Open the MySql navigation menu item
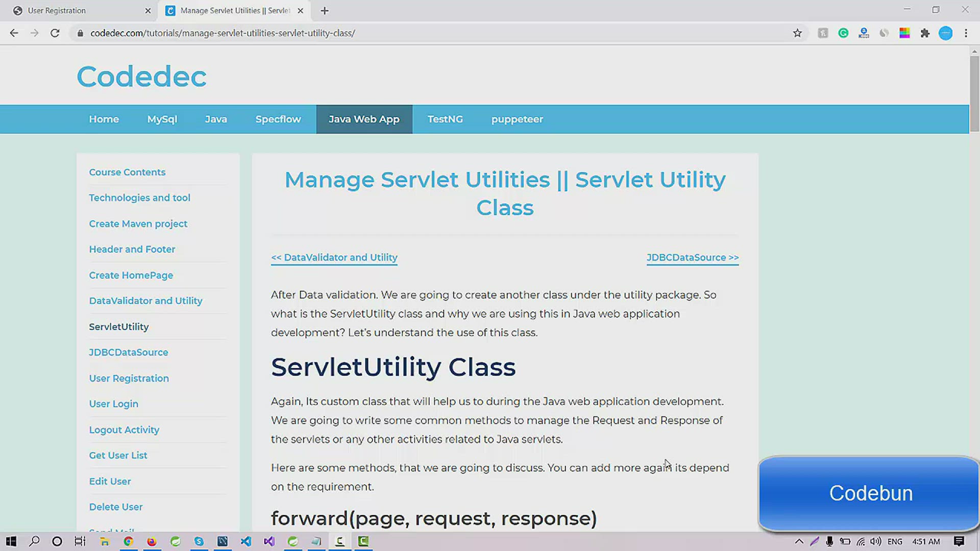The height and width of the screenshot is (551, 980). coord(162,119)
